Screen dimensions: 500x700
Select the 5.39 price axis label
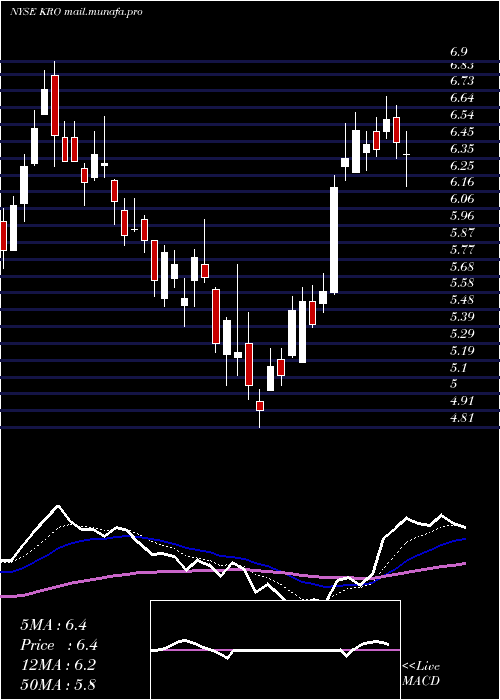click(462, 317)
